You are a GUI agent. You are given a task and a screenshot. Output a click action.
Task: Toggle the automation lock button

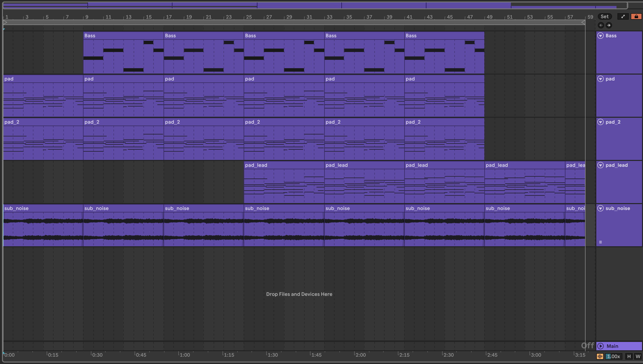click(636, 16)
